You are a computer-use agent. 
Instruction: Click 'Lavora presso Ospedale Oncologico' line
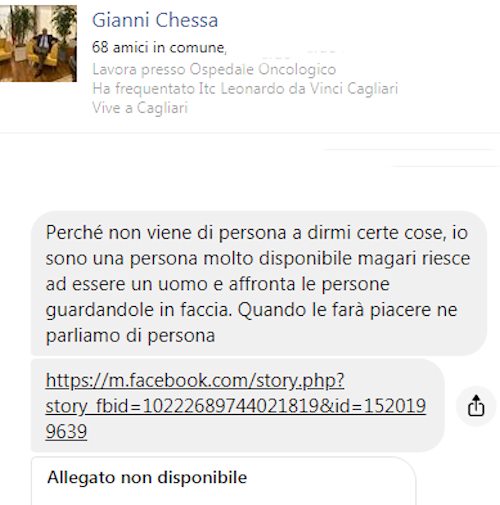coord(214,69)
